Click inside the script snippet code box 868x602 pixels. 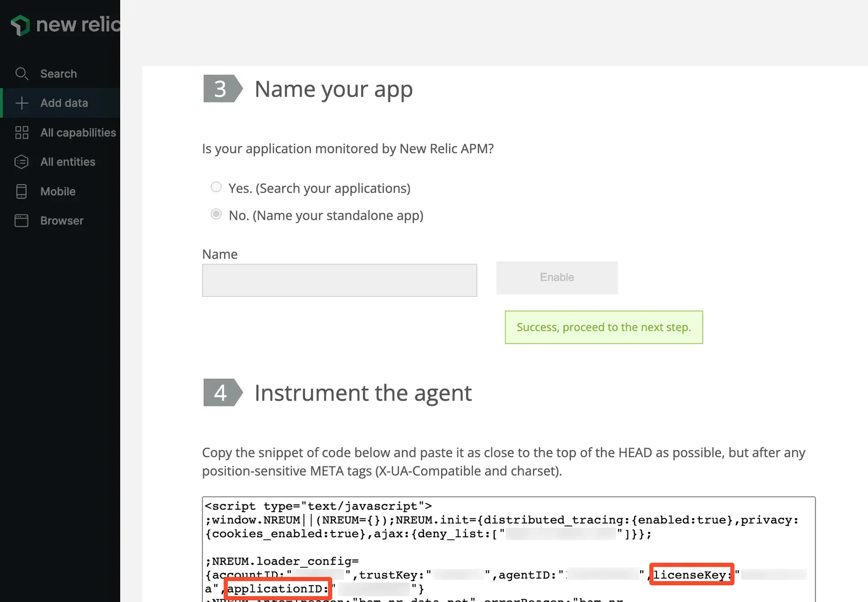pyautogui.click(x=509, y=549)
